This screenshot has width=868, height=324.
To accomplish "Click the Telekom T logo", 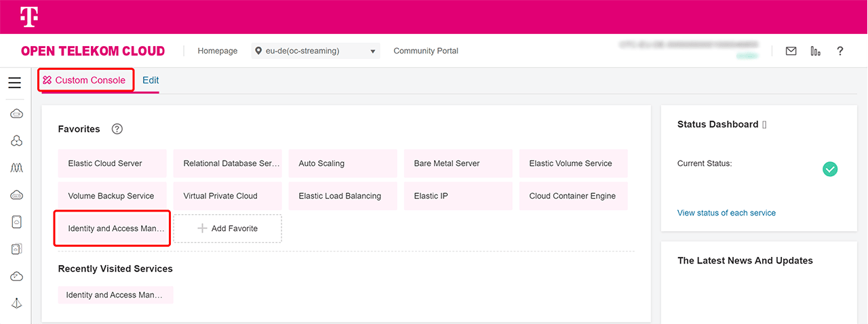I will 28,17.
